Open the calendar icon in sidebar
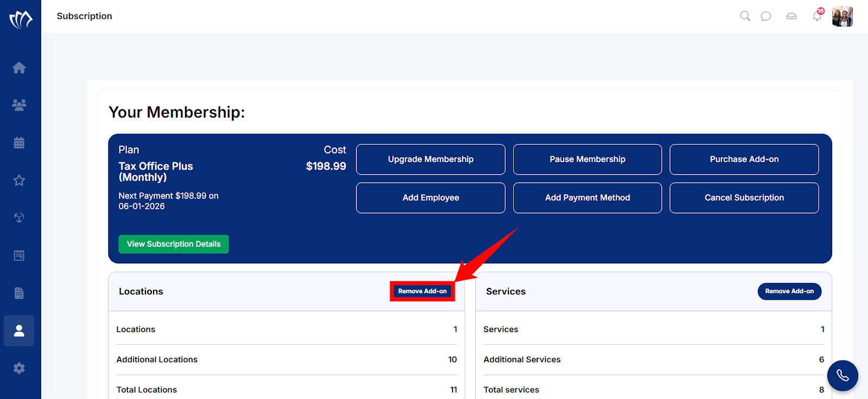Image resolution: width=868 pixels, height=399 pixels. [x=19, y=143]
